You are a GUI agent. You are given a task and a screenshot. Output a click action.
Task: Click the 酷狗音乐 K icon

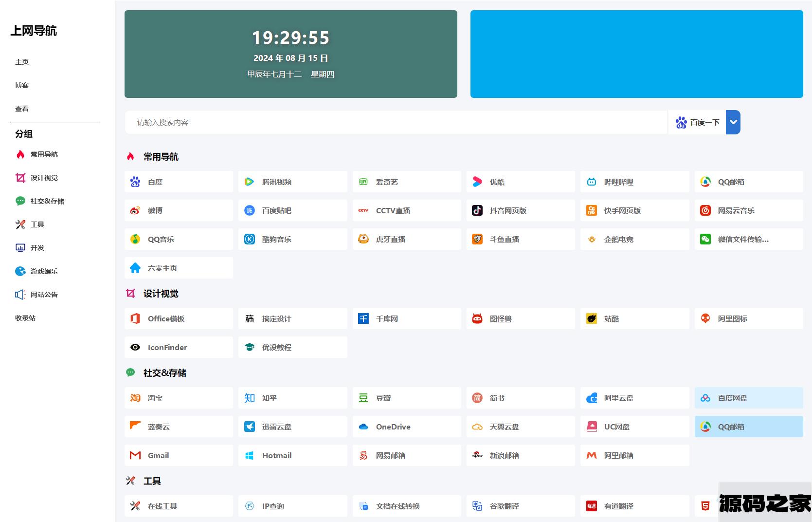click(249, 239)
